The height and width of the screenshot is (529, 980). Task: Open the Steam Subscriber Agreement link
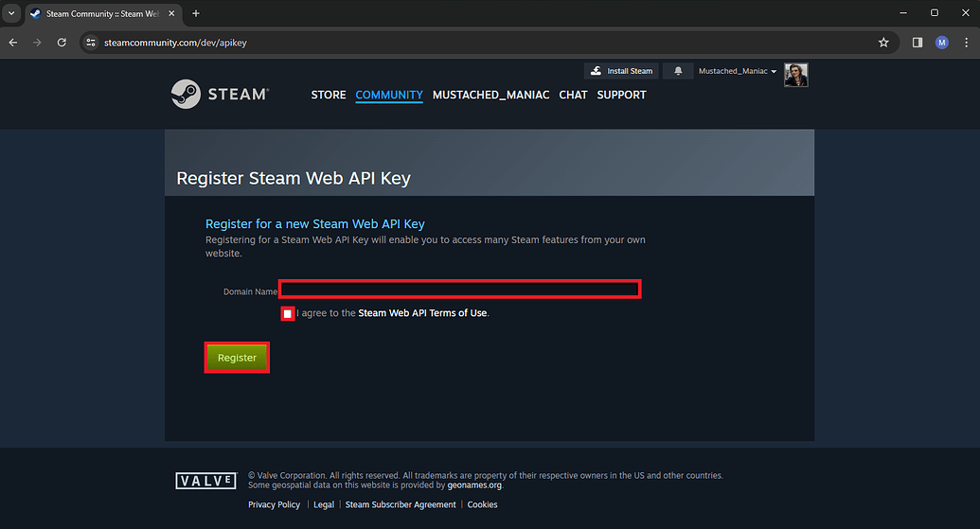tap(401, 504)
